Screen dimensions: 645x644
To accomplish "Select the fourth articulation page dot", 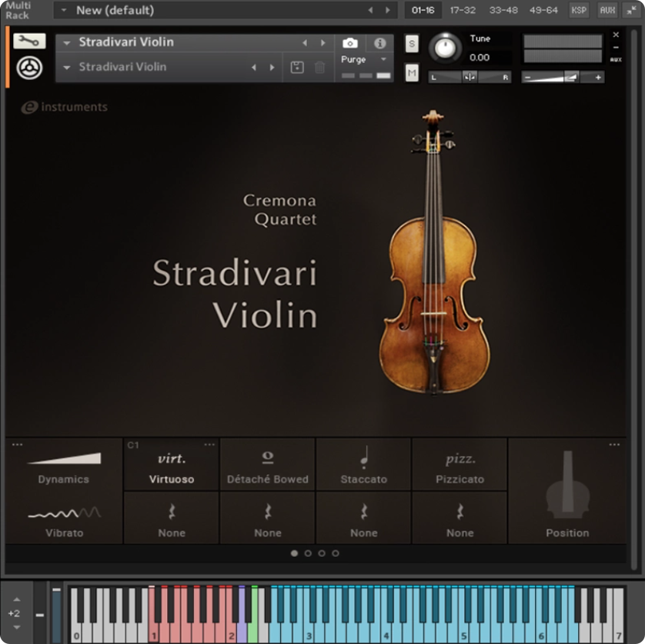I will (x=336, y=553).
